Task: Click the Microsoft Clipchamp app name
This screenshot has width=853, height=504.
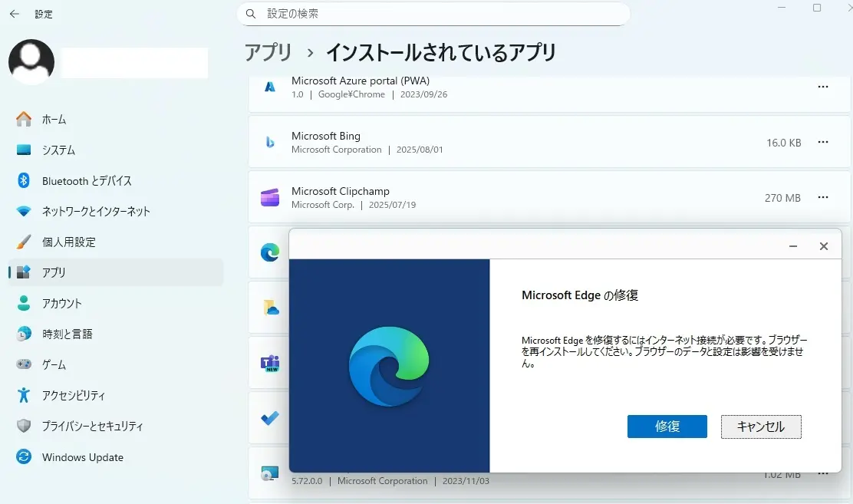Action: pos(341,191)
